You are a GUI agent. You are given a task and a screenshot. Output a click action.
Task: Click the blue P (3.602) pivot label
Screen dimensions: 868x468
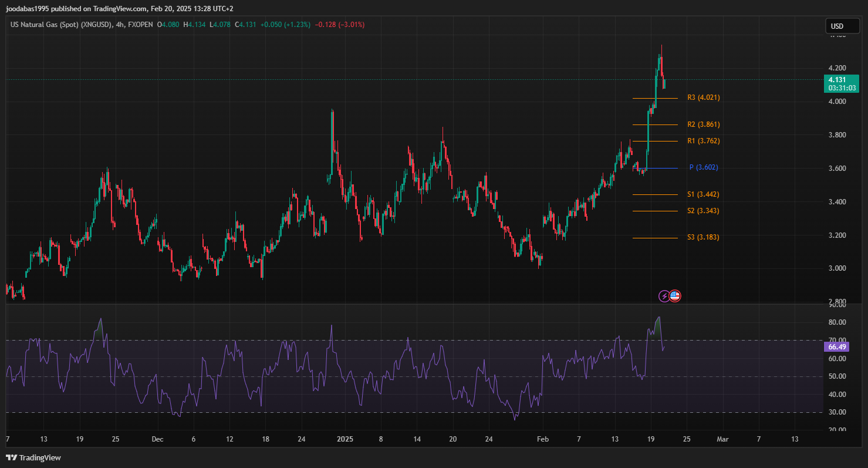point(703,167)
